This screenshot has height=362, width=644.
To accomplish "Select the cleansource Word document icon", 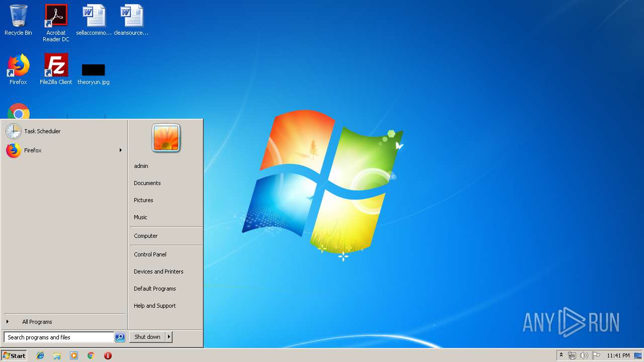I will (131, 20).
